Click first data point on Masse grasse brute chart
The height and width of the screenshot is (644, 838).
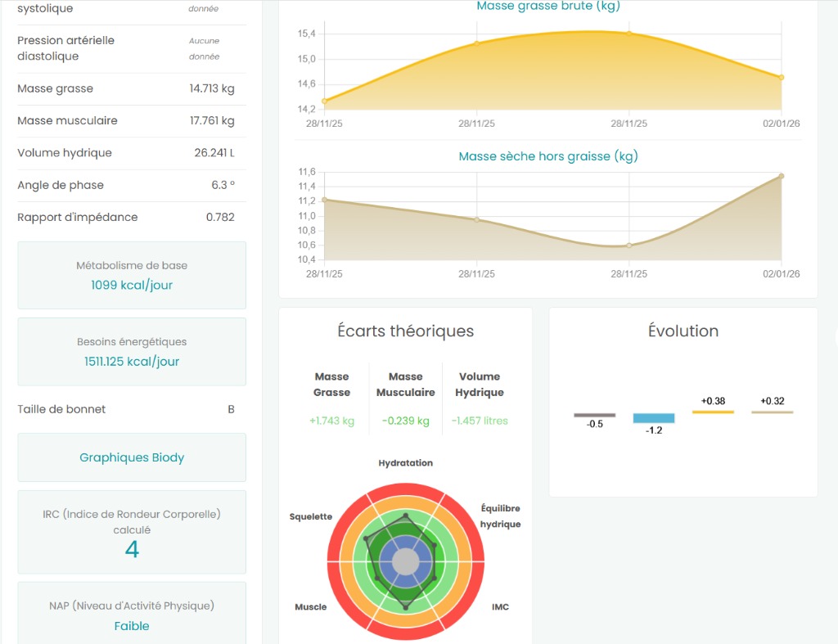pos(325,101)
